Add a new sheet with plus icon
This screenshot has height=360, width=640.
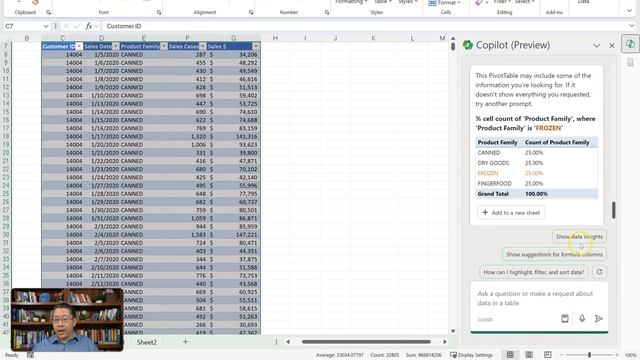[185, 342]
